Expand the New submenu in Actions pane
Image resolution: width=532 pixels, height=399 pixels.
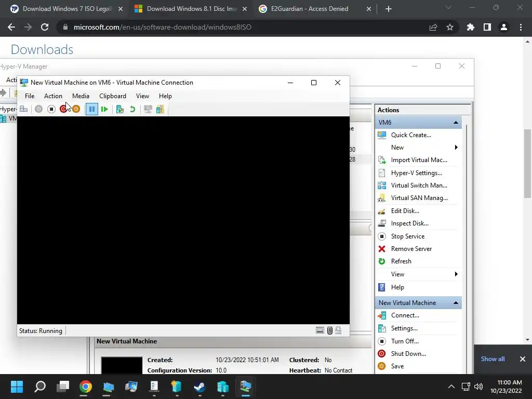pos(456,147)
